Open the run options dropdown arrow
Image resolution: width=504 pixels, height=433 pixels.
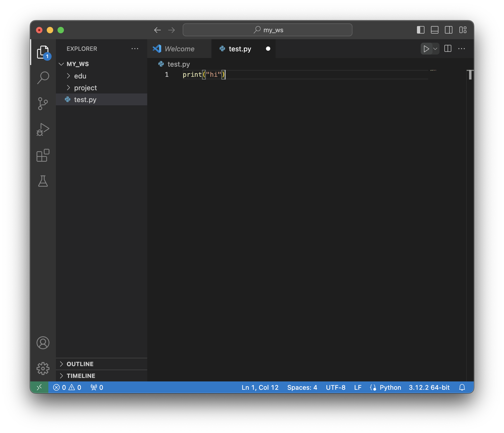435,49
